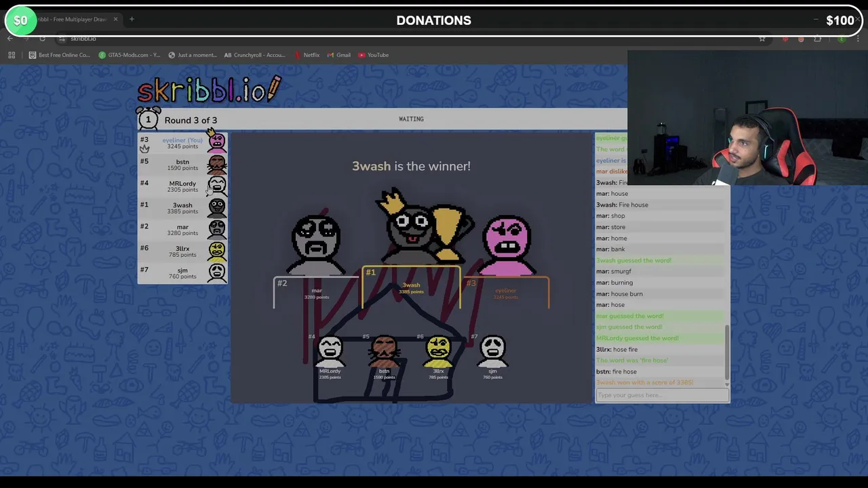Click the WAITING status text

pyautogui.click(x=411, y=119)
